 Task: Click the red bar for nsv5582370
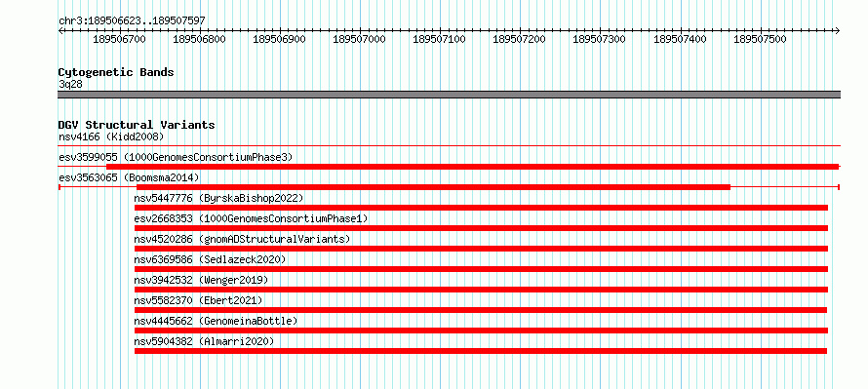tap(481, 310)
